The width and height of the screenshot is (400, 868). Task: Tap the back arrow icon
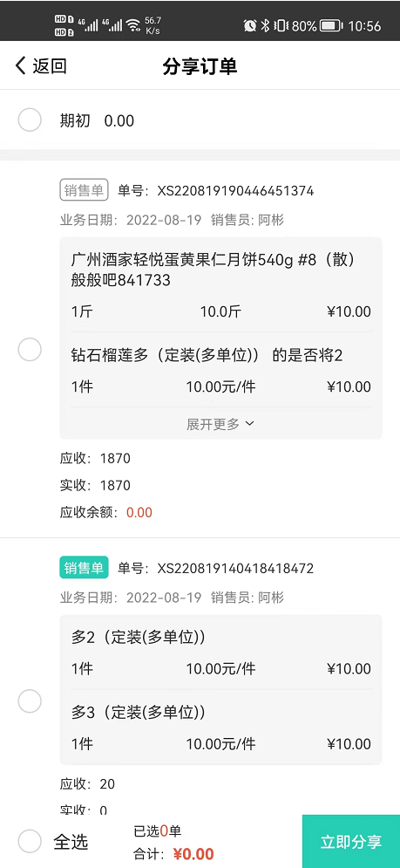(x=20, y=66)
